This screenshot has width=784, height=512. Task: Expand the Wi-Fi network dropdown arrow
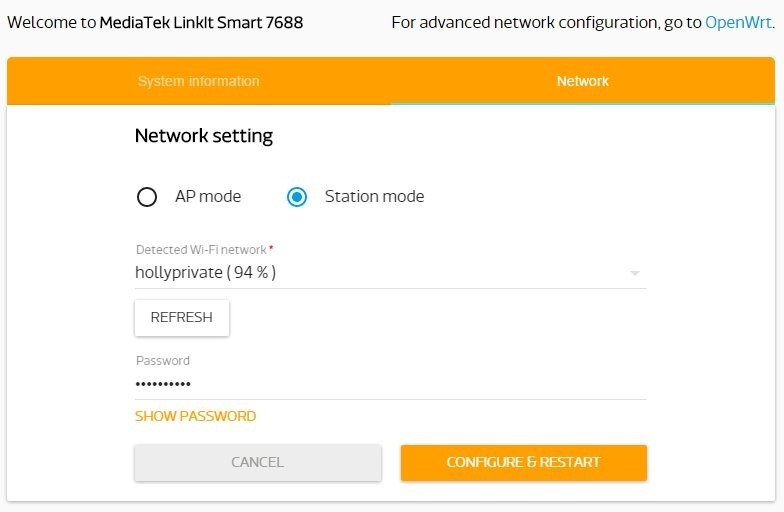tap(634, 273)
